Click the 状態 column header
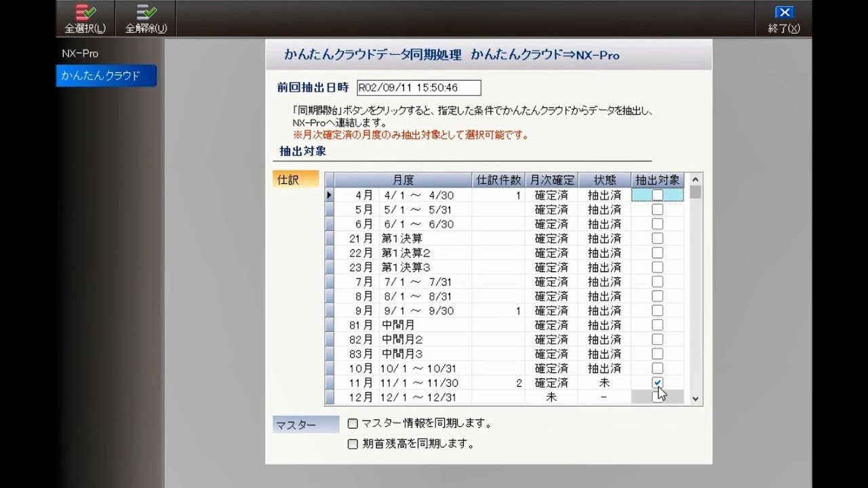The image size is (868, 488). (604, 180)
